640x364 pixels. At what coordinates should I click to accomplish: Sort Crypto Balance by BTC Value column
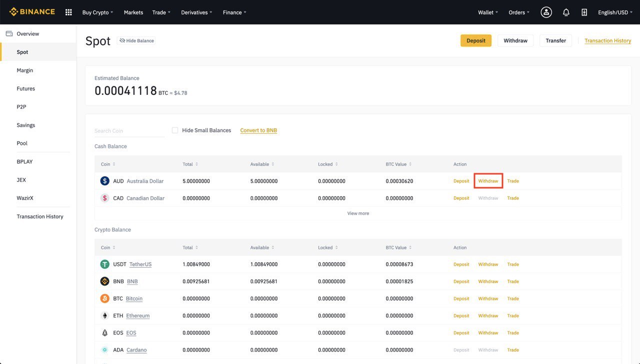click(398, 248)
